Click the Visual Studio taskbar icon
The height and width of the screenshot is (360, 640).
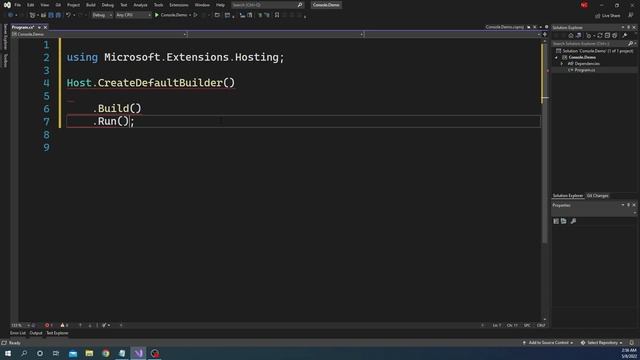click(x=138, y=353)
